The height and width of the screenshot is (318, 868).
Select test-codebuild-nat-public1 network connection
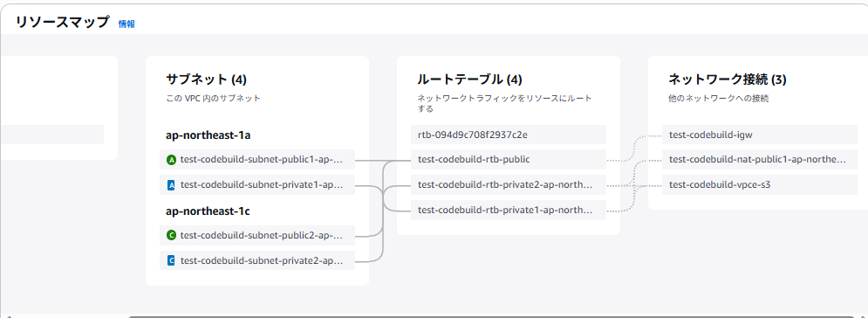[x=760, y=160]
